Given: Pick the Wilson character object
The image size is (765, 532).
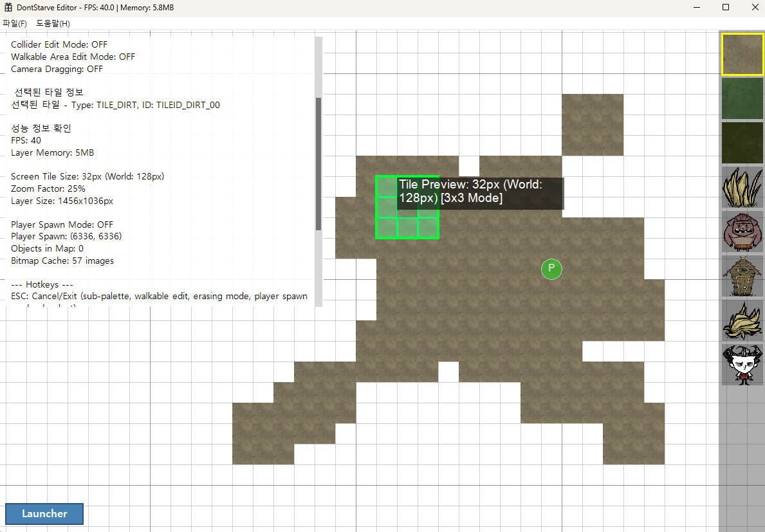Looking at the screenshot, I should [742, 365].
